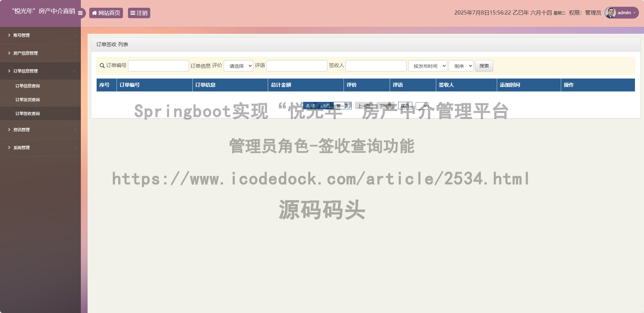Focus the 签收人 input field
644x313 pixels.
376,66
